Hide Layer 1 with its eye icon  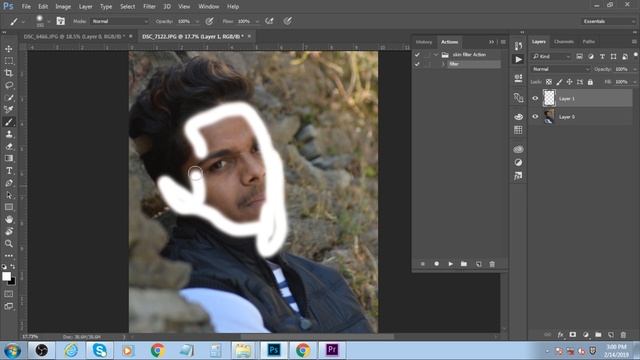point(535,98)
